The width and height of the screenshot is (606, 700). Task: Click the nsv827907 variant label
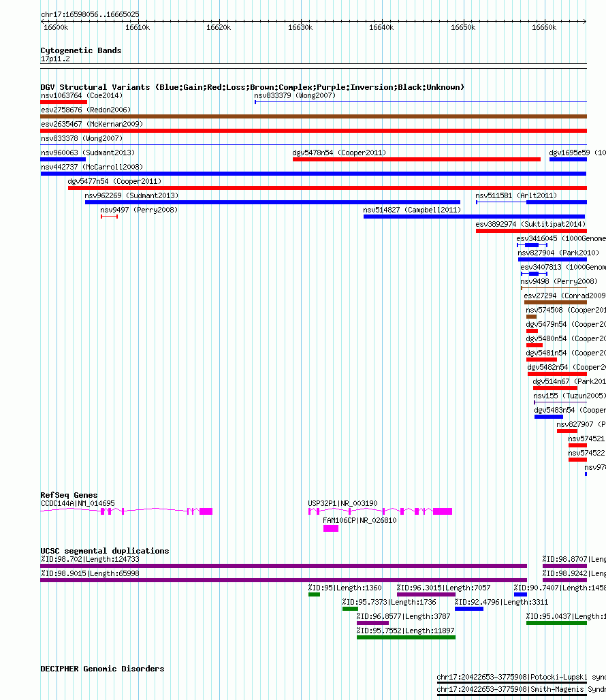(581, 424)
